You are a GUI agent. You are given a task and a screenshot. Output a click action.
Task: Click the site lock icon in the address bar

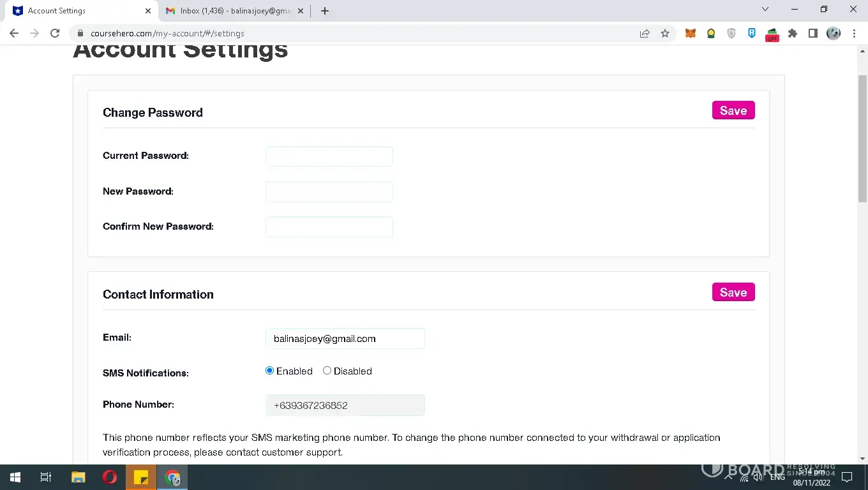click(80, 33)
